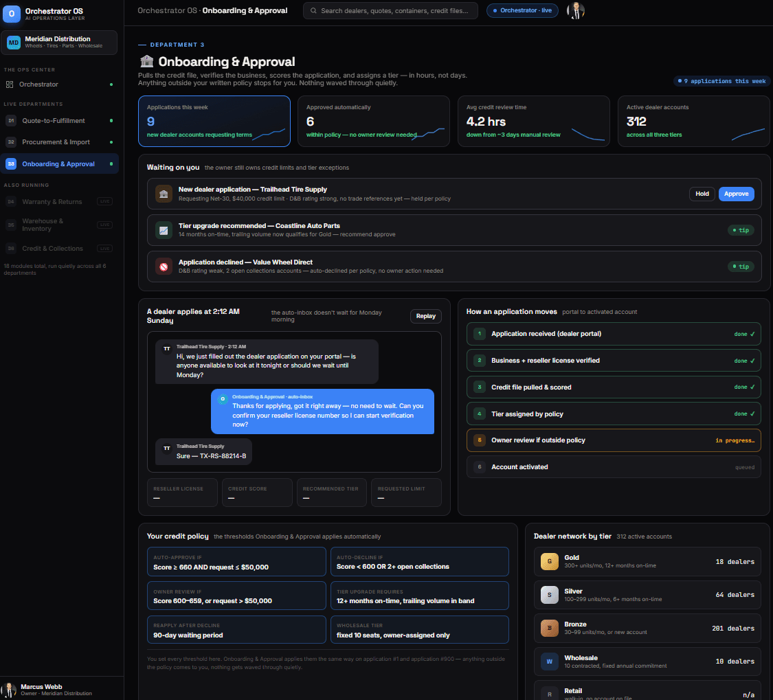Click the D1 Quote-to-Fulfillment badge icon
The image size is (773, 700).
[x=11, y=121]
